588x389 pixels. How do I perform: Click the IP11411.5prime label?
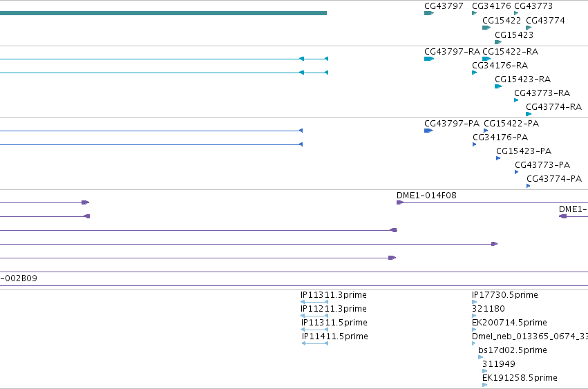pos(335,336)
